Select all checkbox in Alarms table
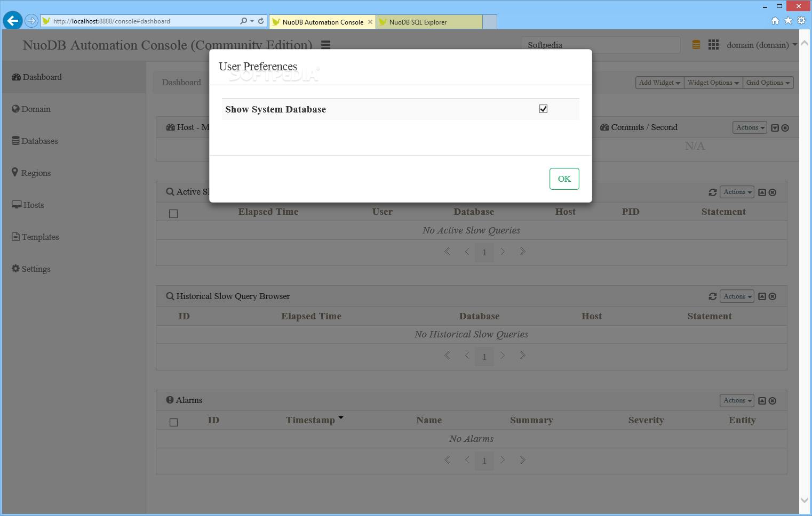The height and width of the screenshot is (516, 812). (173, 422)
